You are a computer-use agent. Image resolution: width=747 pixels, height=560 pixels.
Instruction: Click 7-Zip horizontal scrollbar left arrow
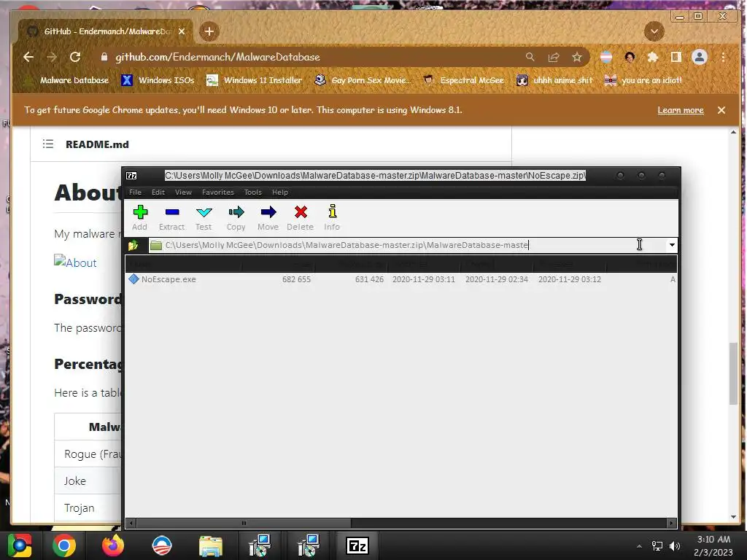click(131, 524)
